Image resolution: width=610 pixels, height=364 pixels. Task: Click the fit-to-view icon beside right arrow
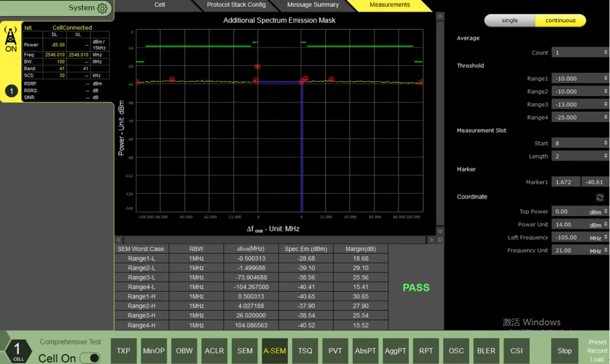click(x=440, y=240)
